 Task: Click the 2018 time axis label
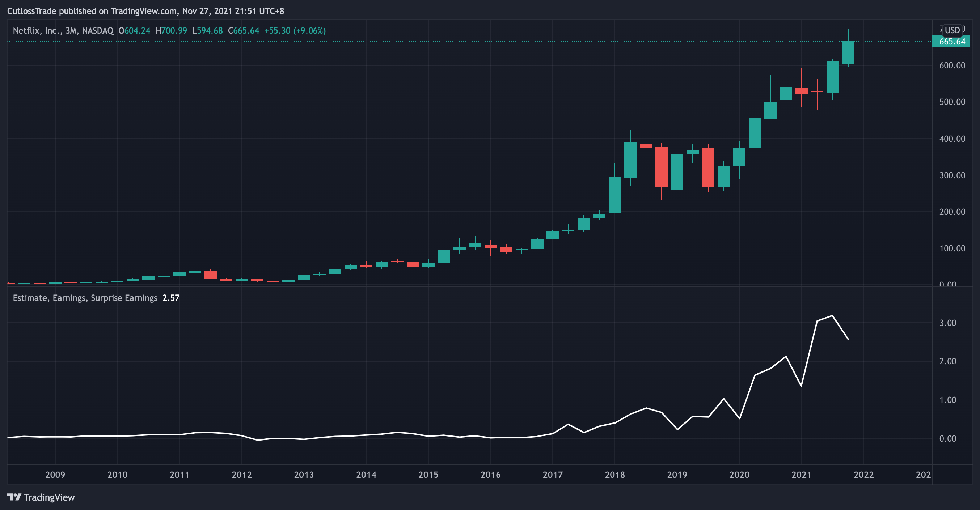(x=615, y=475)
